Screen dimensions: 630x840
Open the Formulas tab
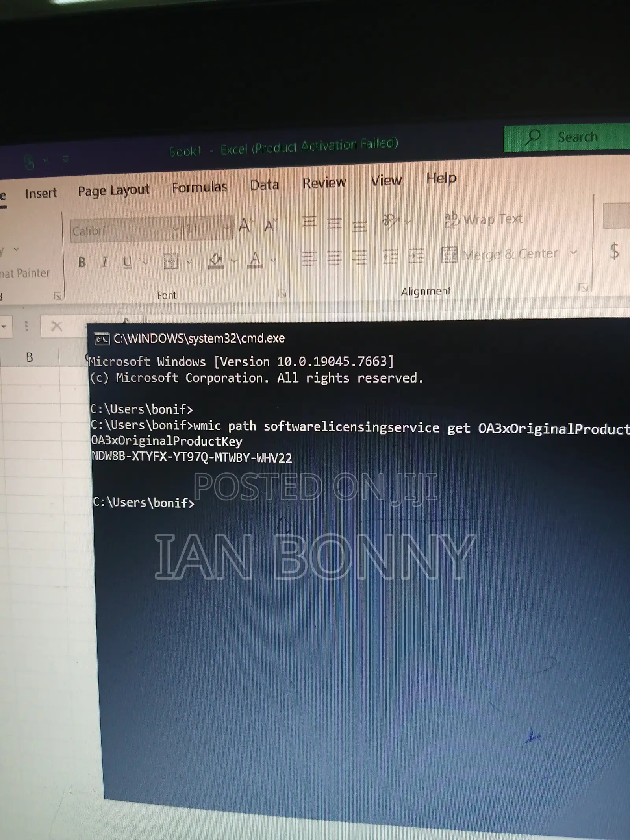click(199, 187)
